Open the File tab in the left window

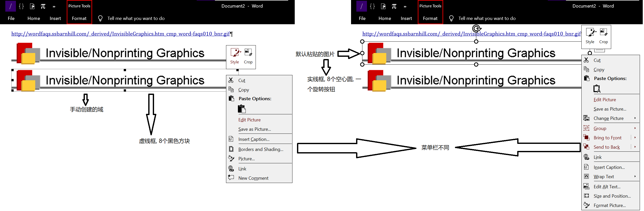11,18
